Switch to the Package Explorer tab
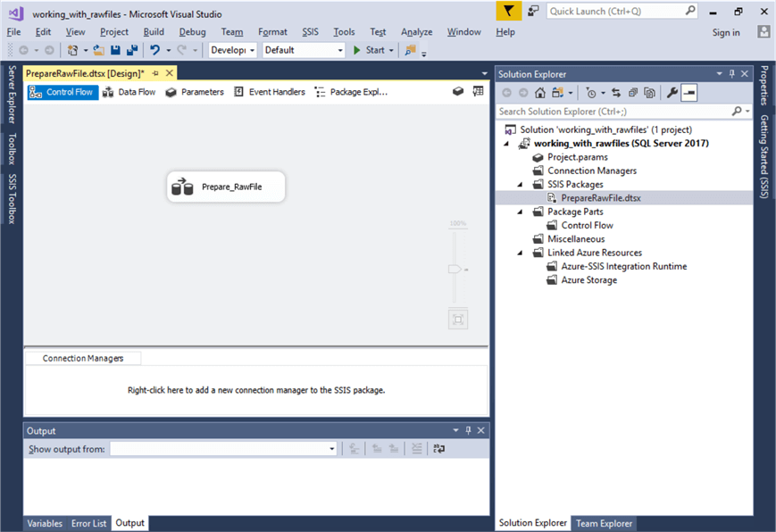776x532 pixels. click(351, 92)
